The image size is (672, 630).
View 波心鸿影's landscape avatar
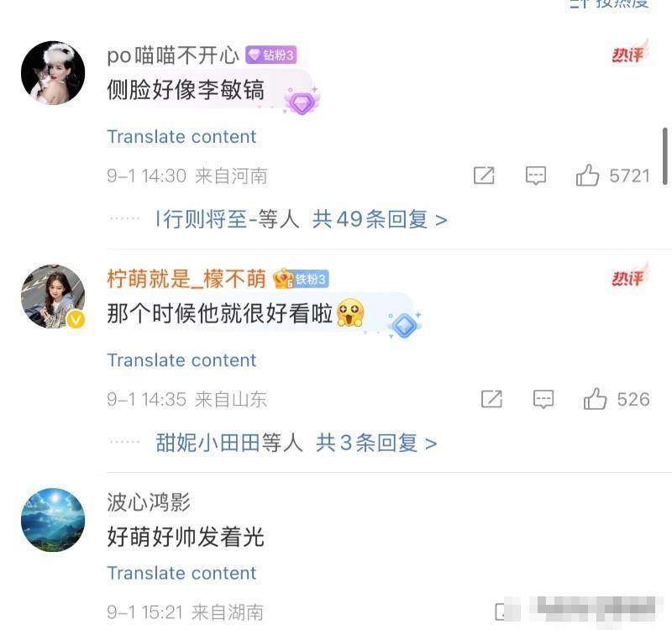tap(53, 520)
